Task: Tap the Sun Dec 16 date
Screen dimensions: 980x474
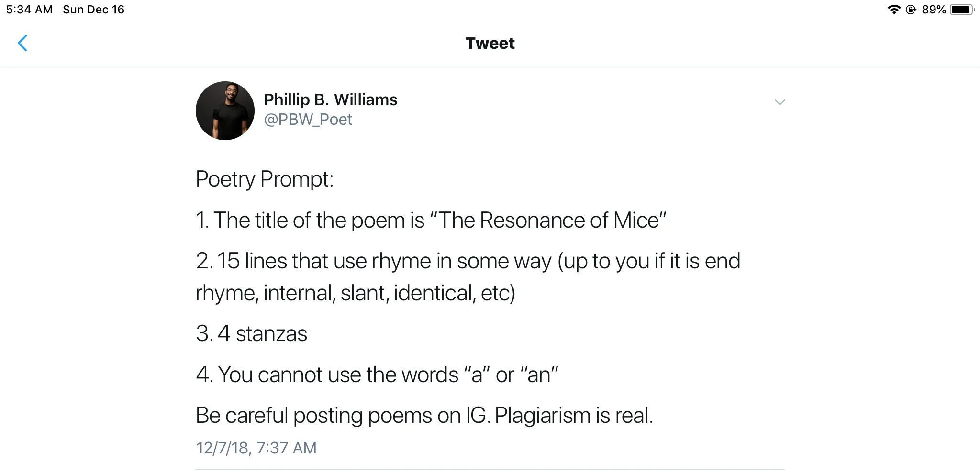Action: tap(93, 10)
